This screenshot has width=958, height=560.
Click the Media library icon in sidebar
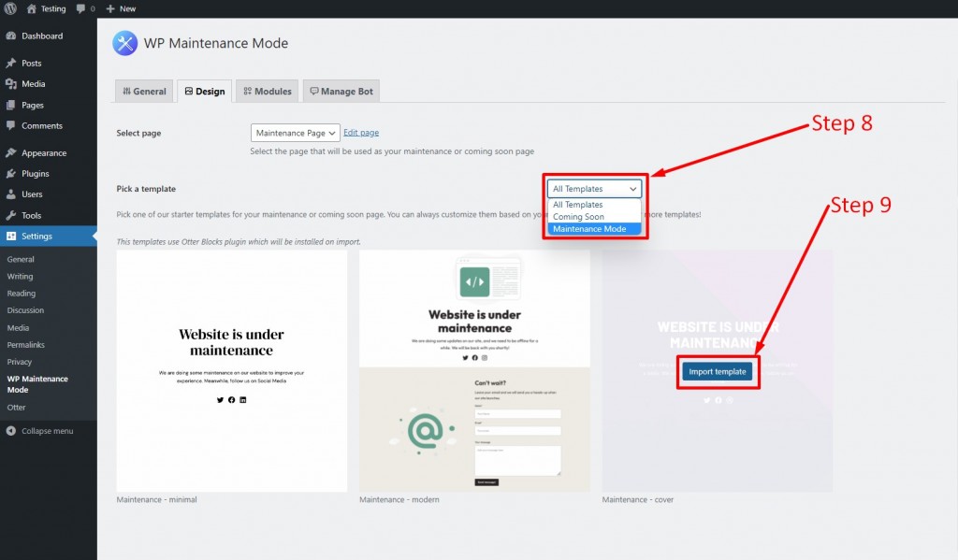coord(11,83)
